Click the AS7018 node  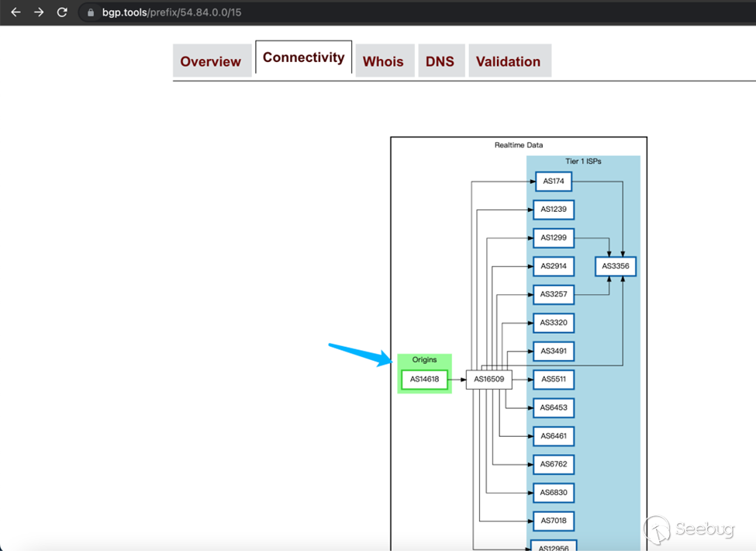point(554,521)
